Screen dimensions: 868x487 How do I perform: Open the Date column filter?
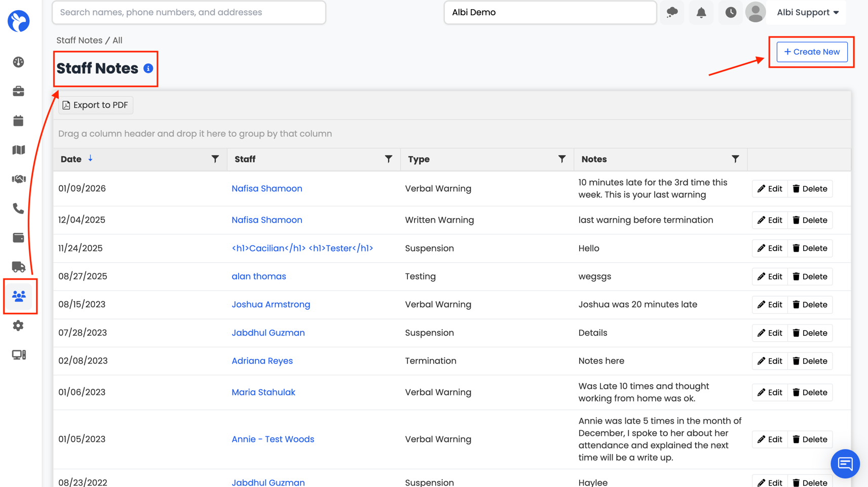(x=215, y=159)
